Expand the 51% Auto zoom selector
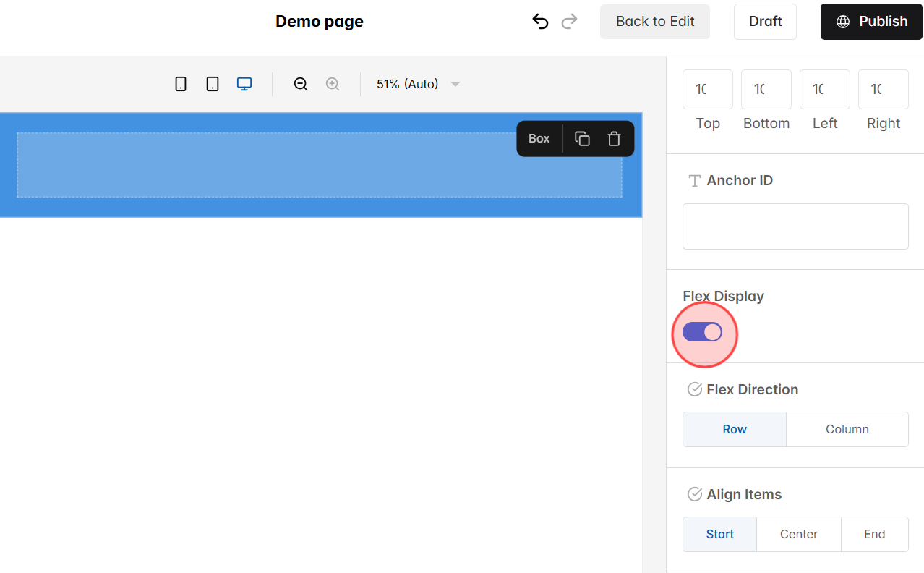924x573 pixels. (x=418, y=83)
